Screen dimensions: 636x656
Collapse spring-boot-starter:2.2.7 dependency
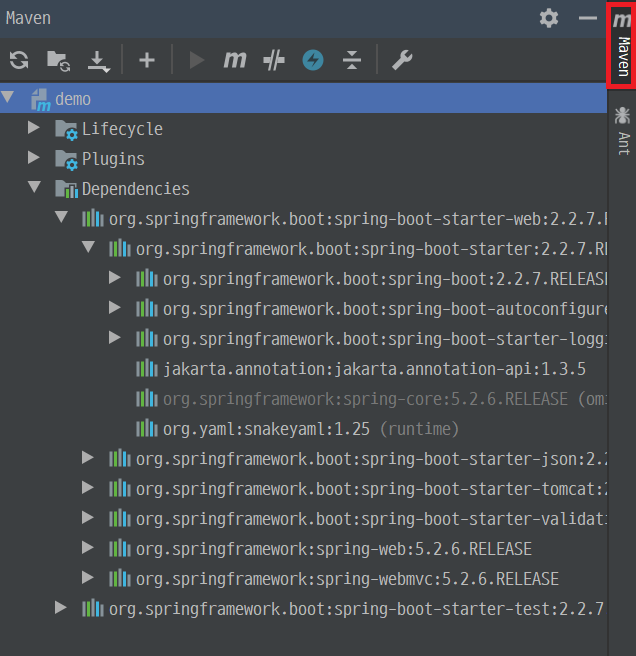(x=89, y=247)
